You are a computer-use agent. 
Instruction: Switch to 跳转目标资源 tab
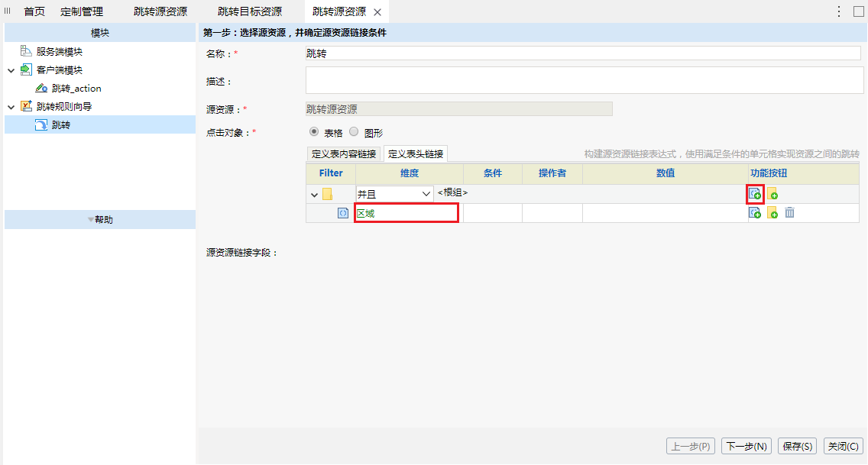click(250, 11)
